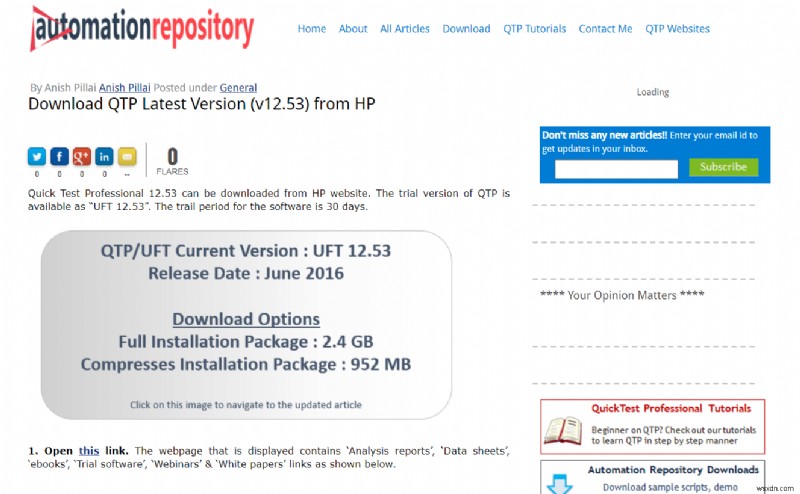
Task: Click the Download Options heading in banner
Action: [x=246, y=319]
